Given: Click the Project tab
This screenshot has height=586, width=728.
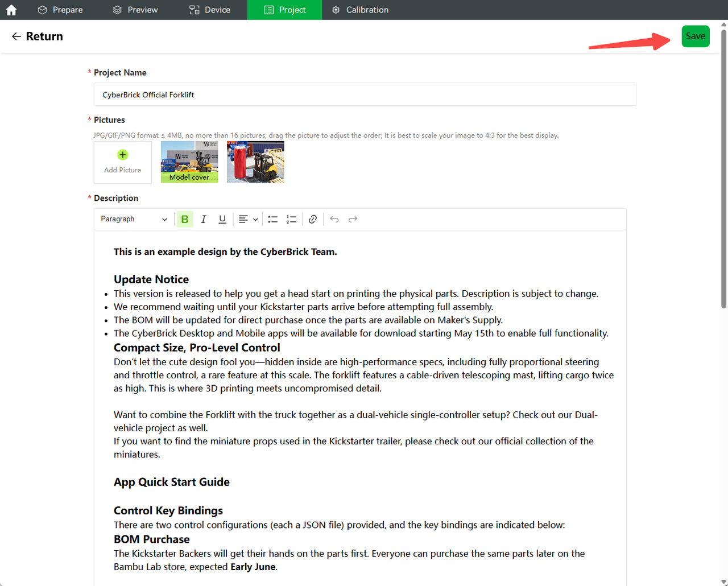Looking at the screenshot, I should point(285,10).
